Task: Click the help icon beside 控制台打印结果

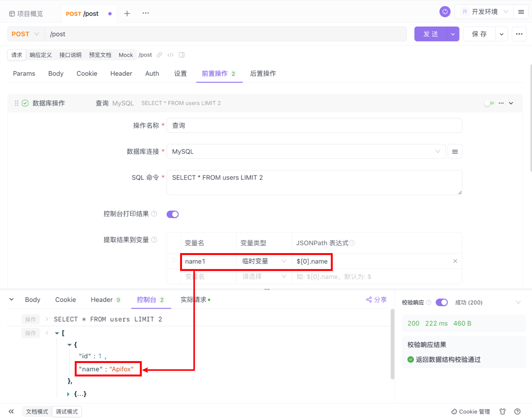Action: coord(154,214)
